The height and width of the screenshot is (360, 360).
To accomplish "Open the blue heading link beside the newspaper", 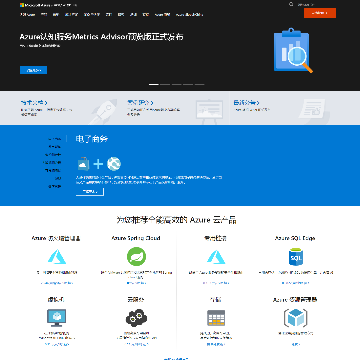I will coord(246,103).
